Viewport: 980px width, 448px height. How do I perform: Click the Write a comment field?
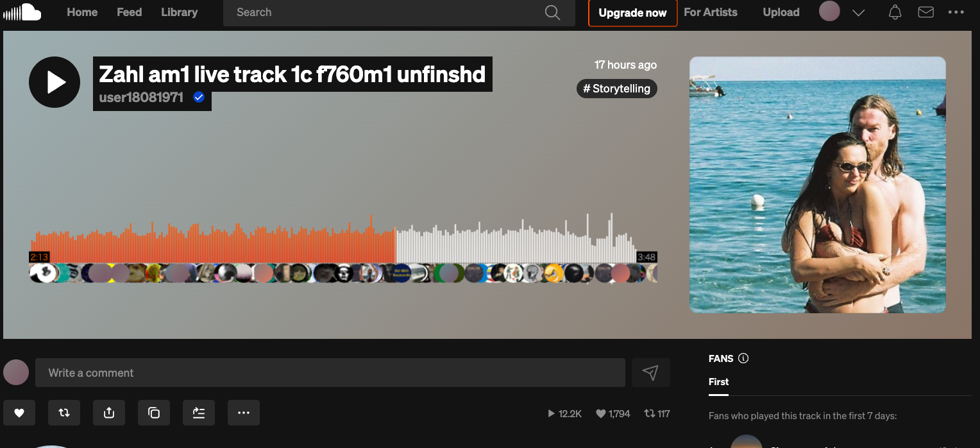pyautogui.click(x=330, y=373)
